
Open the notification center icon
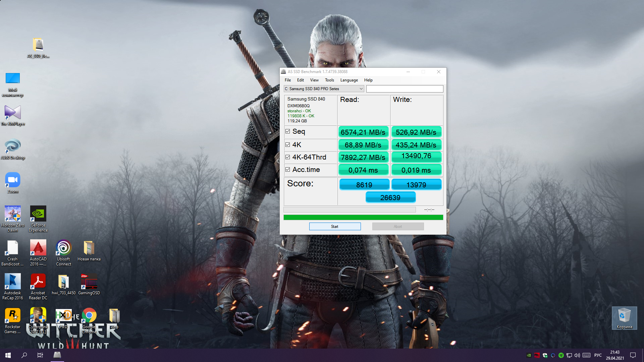(x=633, y=355)
